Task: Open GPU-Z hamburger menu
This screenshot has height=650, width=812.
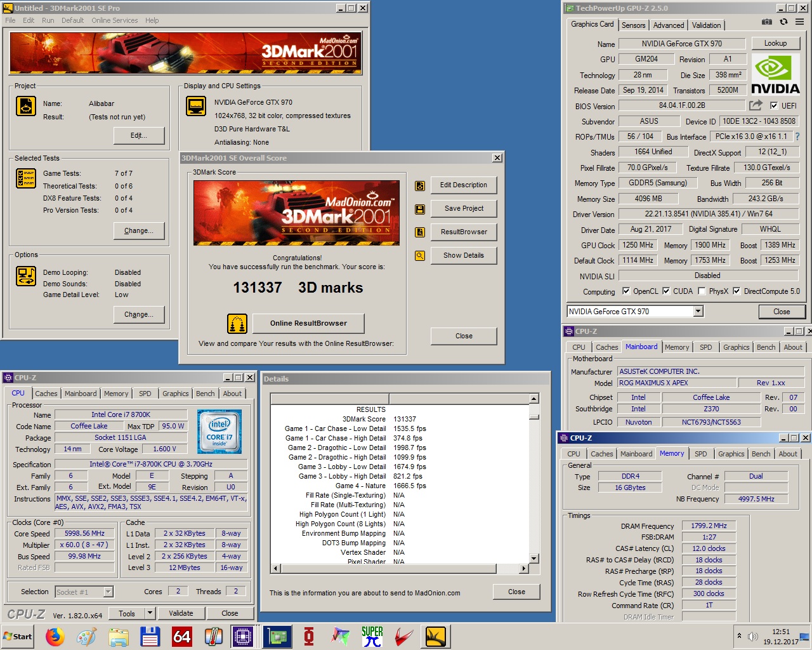Action: pos(800,22)
